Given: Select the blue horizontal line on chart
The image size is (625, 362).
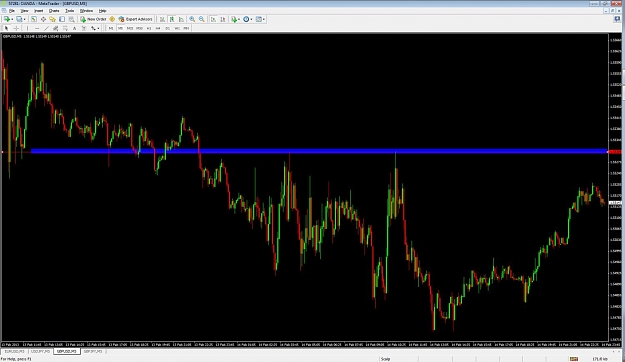Looking at the screenshot, I should coord(319,151).
